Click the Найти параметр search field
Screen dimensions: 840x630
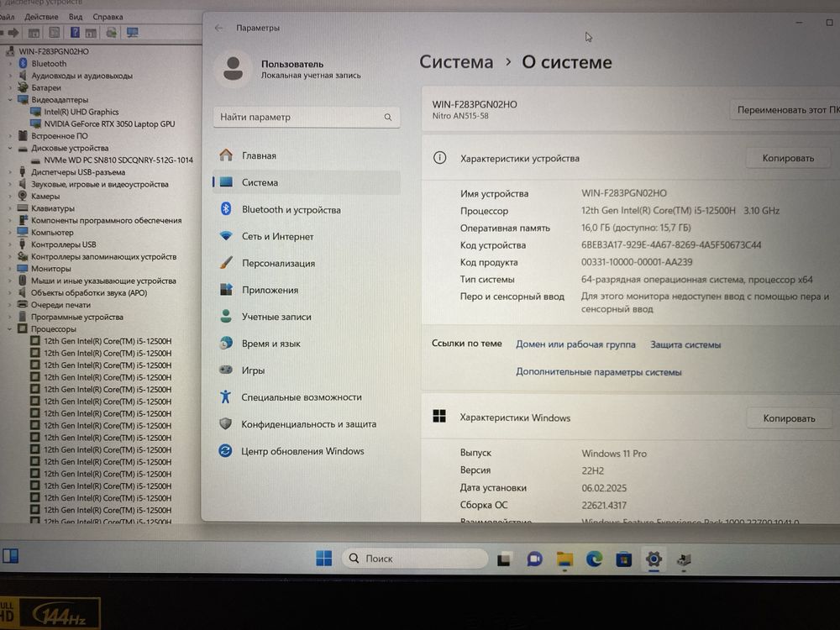coord(307,117)
